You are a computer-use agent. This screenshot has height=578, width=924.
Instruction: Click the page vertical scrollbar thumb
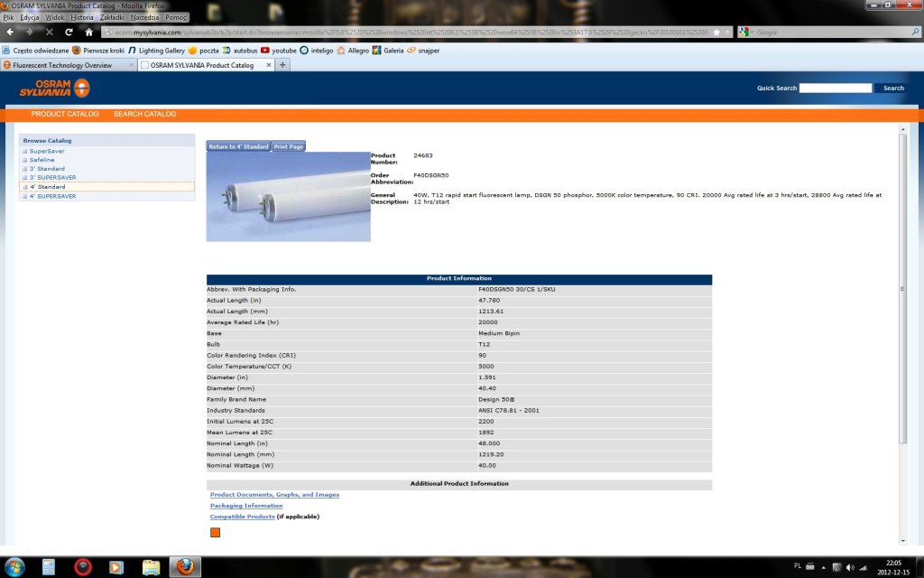902,288
